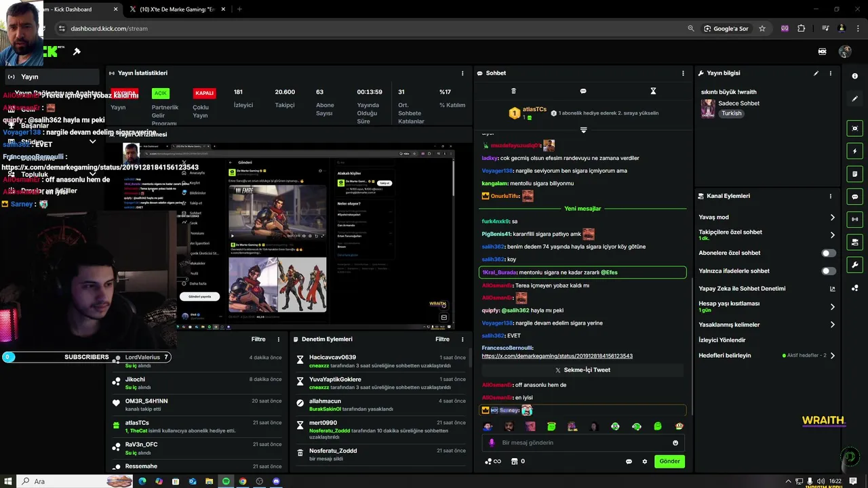Open demarkegaming x.com link in chat
This screenshot has height=488, width=868.
(x=557, y=356)
